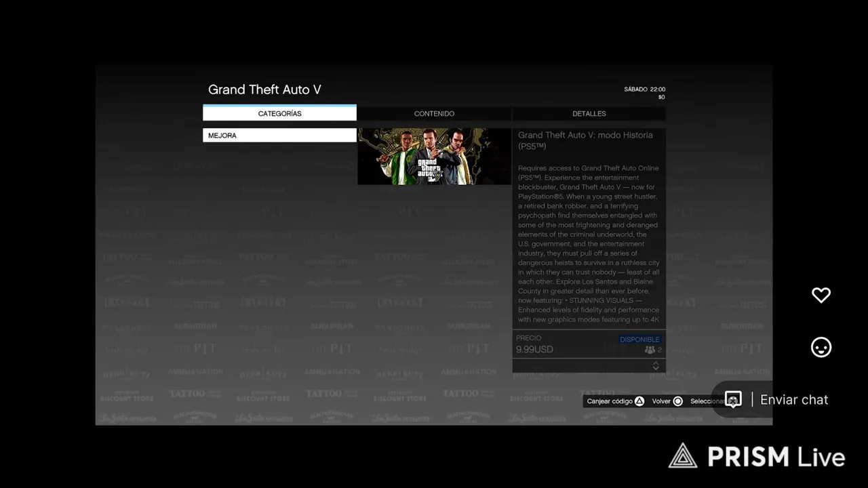The image size is (868, 488).
Task: Click the DISPONIBLE status label
Action: (x=639, y=340)
